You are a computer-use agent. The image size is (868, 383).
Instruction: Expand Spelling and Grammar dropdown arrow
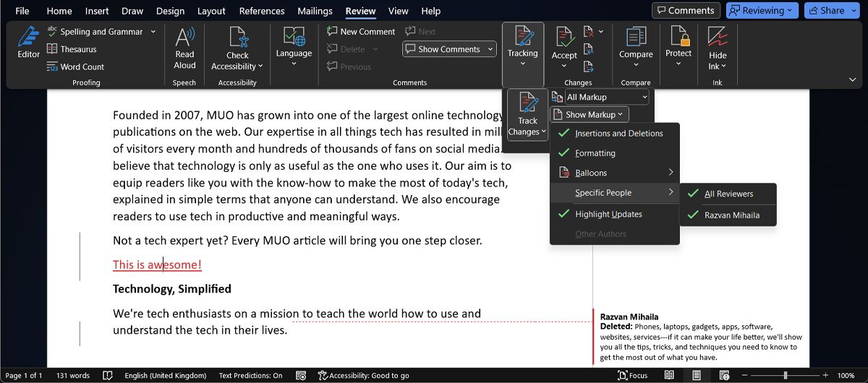(153, 32)
